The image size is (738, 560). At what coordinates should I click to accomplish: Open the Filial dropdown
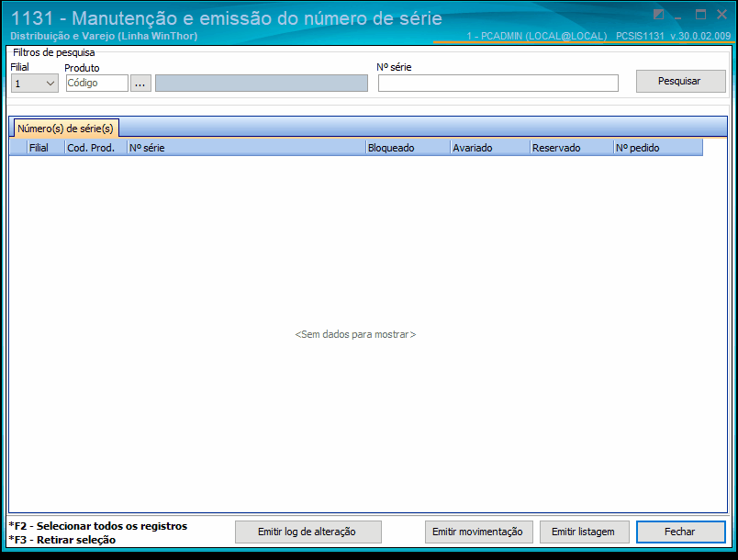click(x=34, y=84)
